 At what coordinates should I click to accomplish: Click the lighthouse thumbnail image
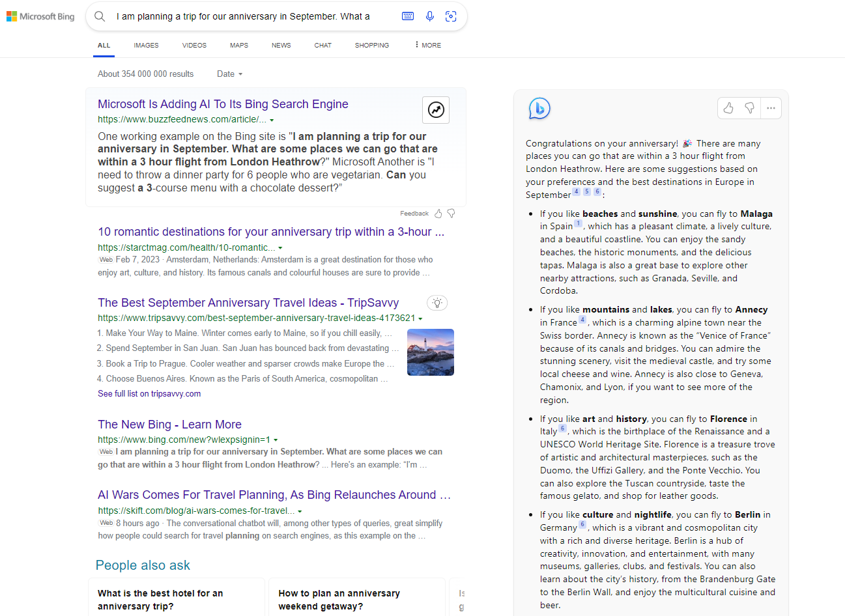coord(431,352)
